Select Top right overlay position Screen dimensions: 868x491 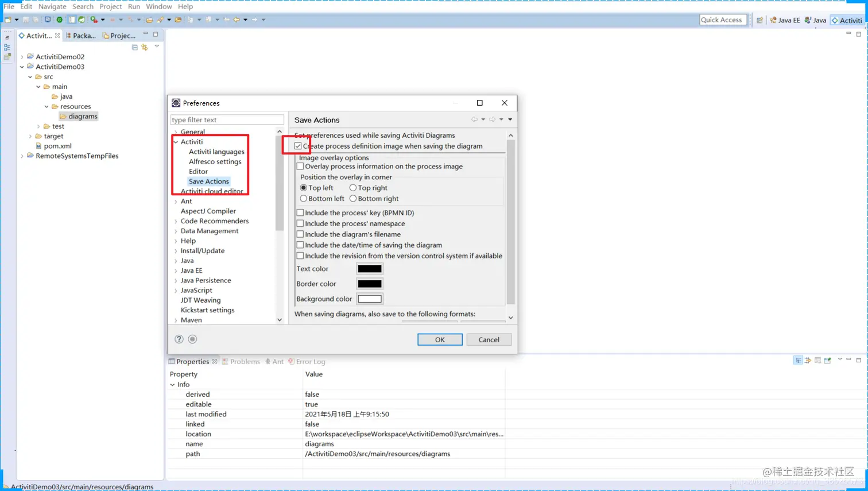(x=353, y=188)
